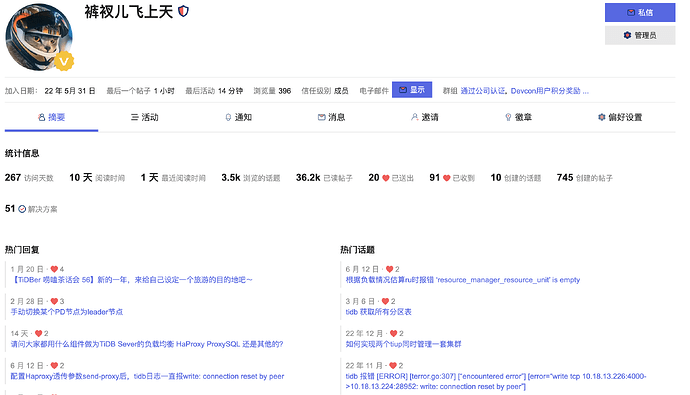Open the 51 解决方案 solutions count

(31, 209)
